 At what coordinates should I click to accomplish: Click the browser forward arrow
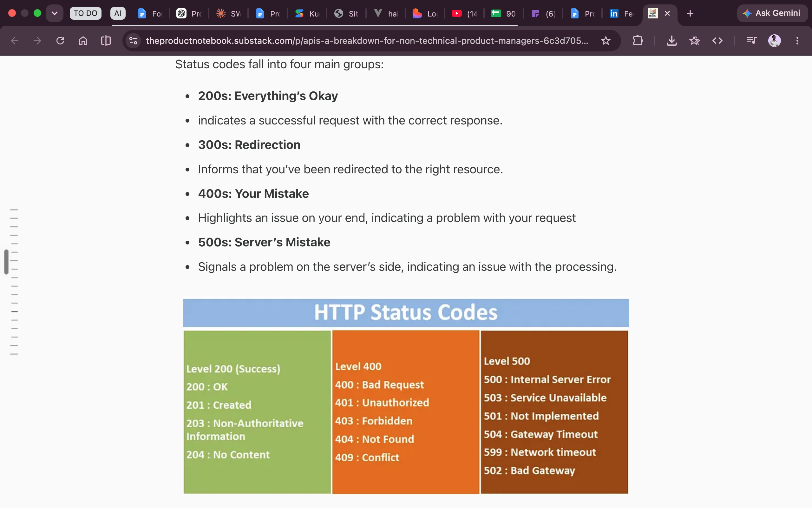point(37,41)
